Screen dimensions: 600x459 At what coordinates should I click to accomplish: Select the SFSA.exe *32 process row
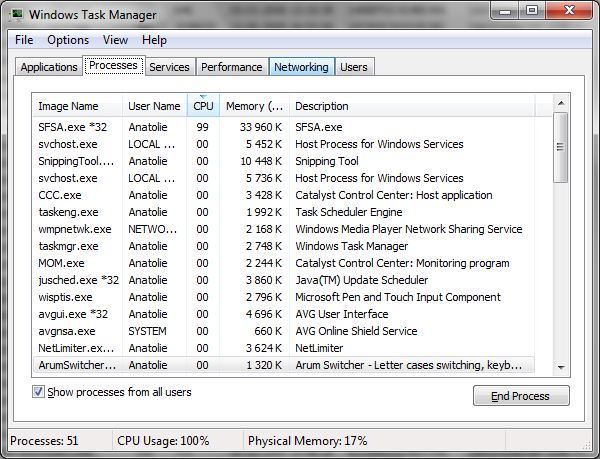click(283, 127)
